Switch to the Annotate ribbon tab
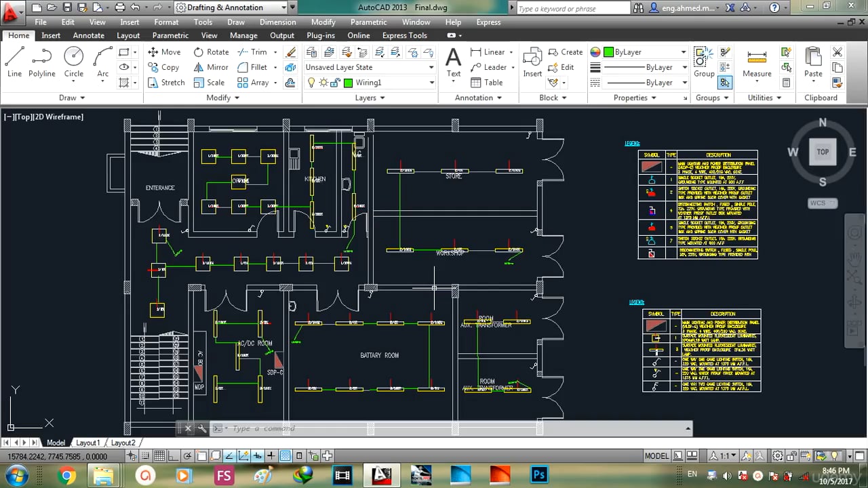Screen dimensions: 868x488 tap(88, 35)
